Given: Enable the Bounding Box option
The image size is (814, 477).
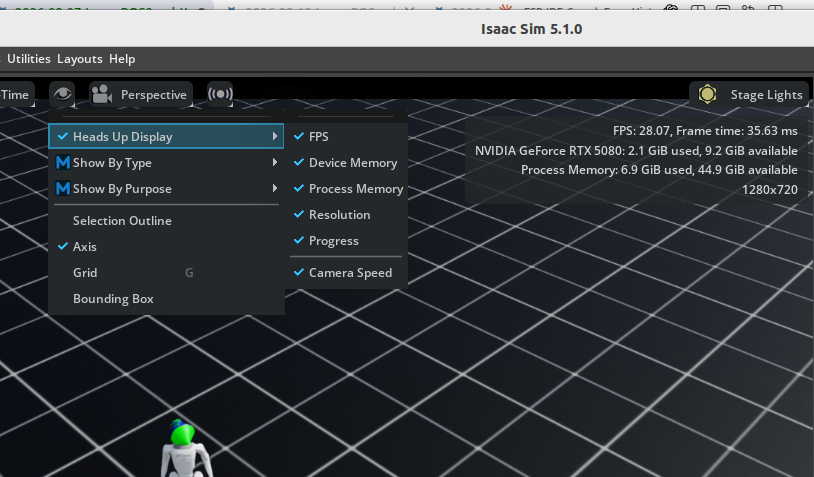Looking at the screenshot, I should (166, 298).
